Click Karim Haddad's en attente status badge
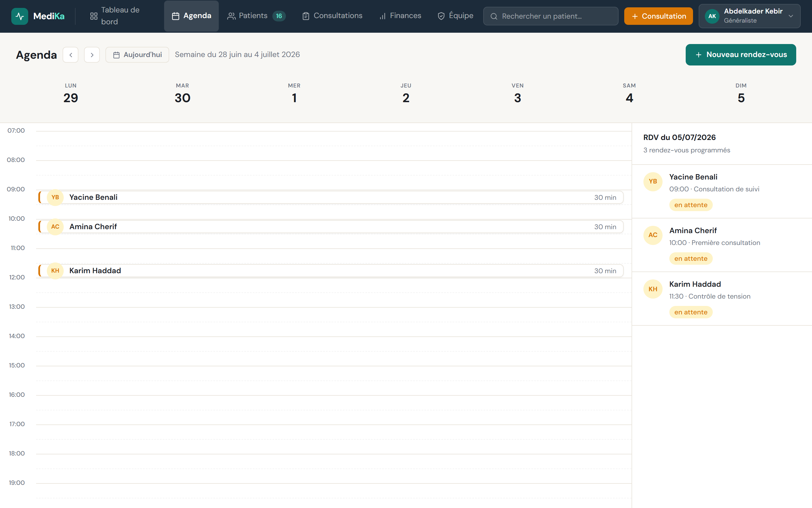The width and height of the screenshot is (812, 508). [690, 312]
